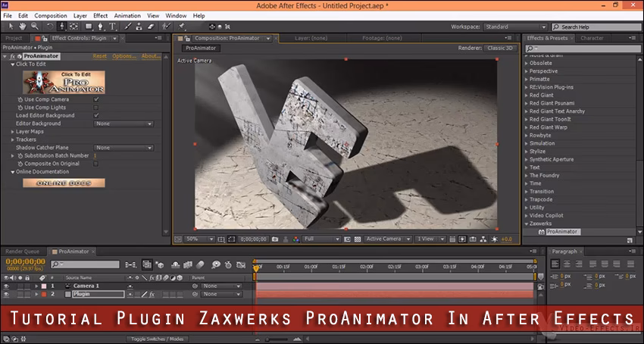Viewport: 644px width, 344px height.
Task: Click the Online Docs button
Action: (64, 183)
